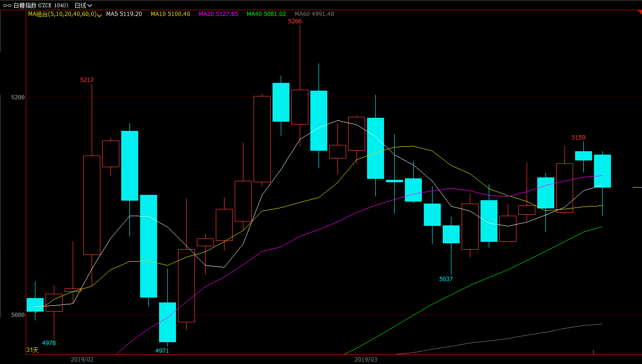Click the MA5 5119.20 legend value
This screenshot has width=642, height=364.
124,14
